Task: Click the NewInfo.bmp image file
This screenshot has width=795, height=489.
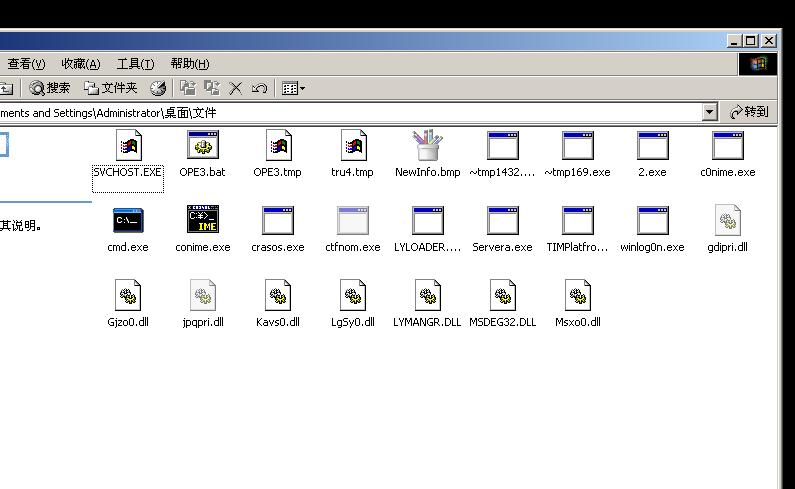Action: coord(427,146)
